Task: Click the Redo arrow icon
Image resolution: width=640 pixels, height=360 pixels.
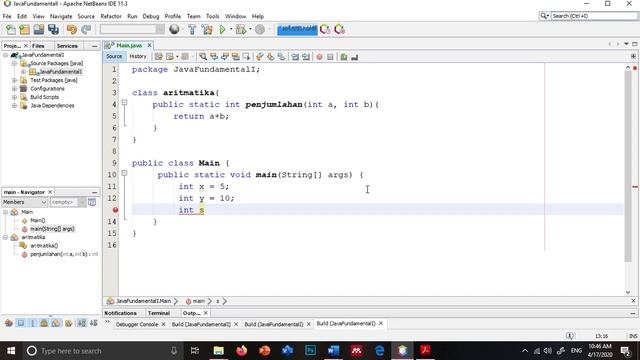Action: tap(86, 29)
